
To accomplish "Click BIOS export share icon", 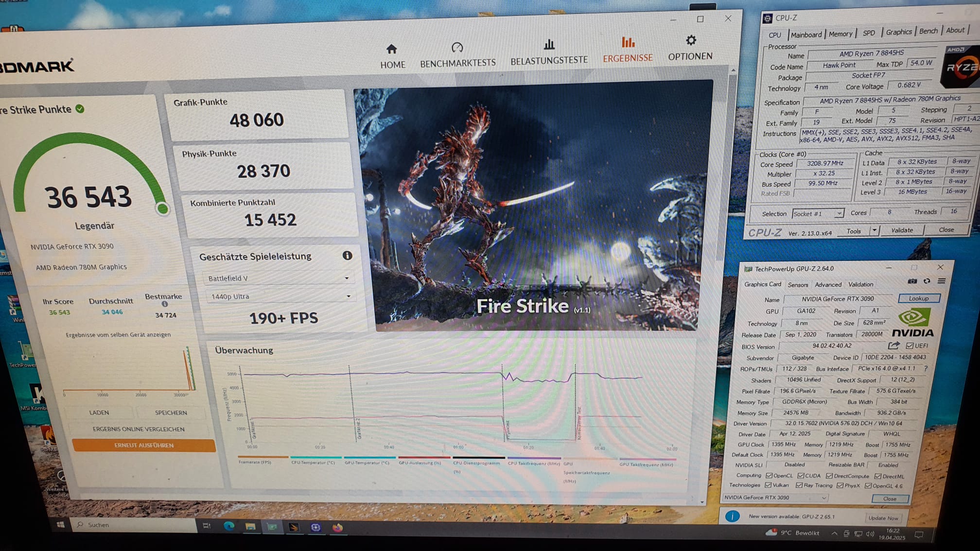I will point(893,345).
